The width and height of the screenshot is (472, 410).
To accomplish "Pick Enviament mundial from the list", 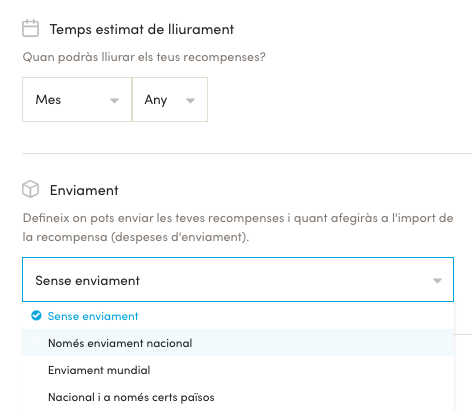I will click(238, 370).
